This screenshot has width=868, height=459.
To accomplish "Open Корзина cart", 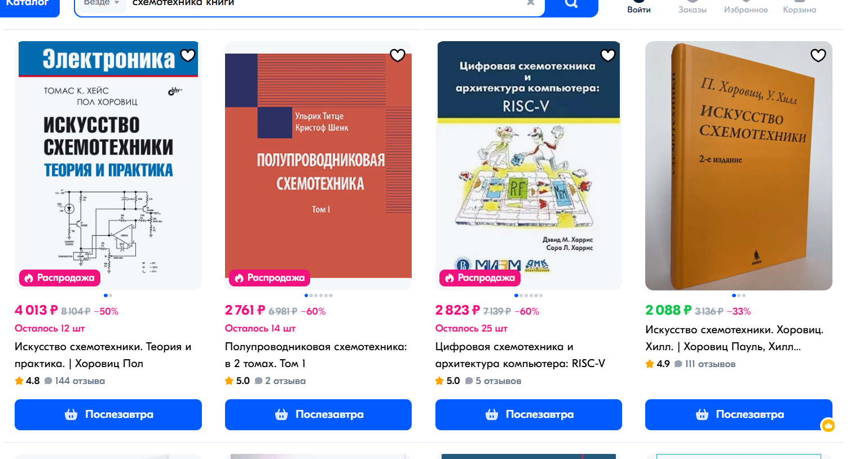I will (x=799, y=7).
